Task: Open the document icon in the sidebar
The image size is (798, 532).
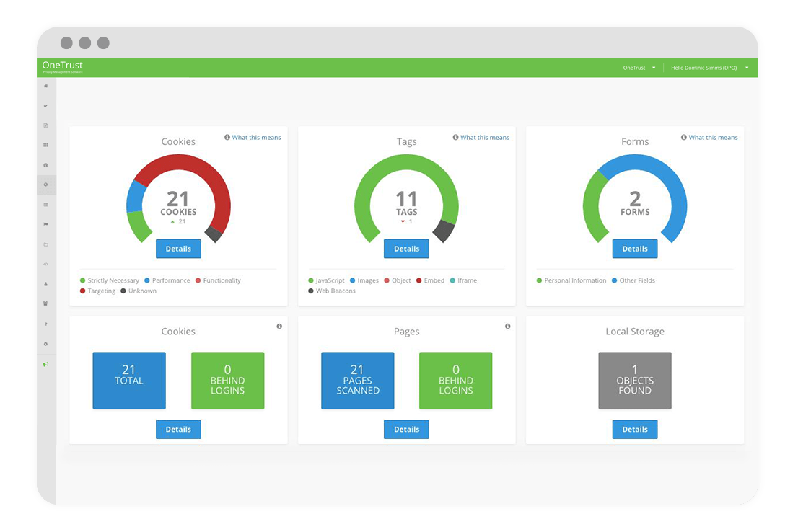Action: pyautogui.click(x=45, y=125)
